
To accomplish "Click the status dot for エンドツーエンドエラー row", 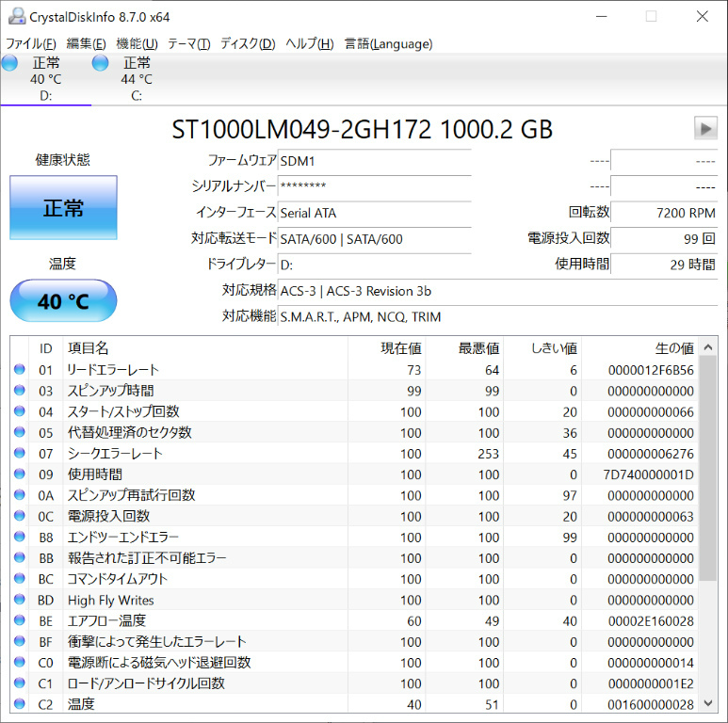I will click(x=20, y=537).
